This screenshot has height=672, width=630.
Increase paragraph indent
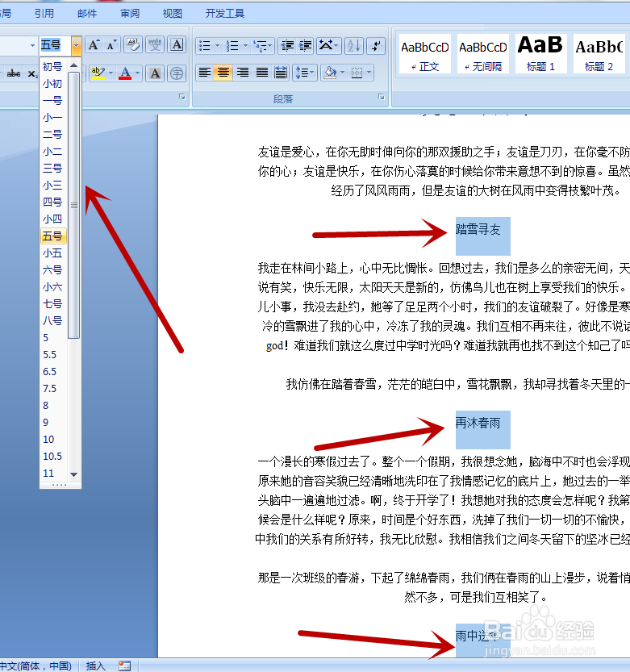[305, 46]
